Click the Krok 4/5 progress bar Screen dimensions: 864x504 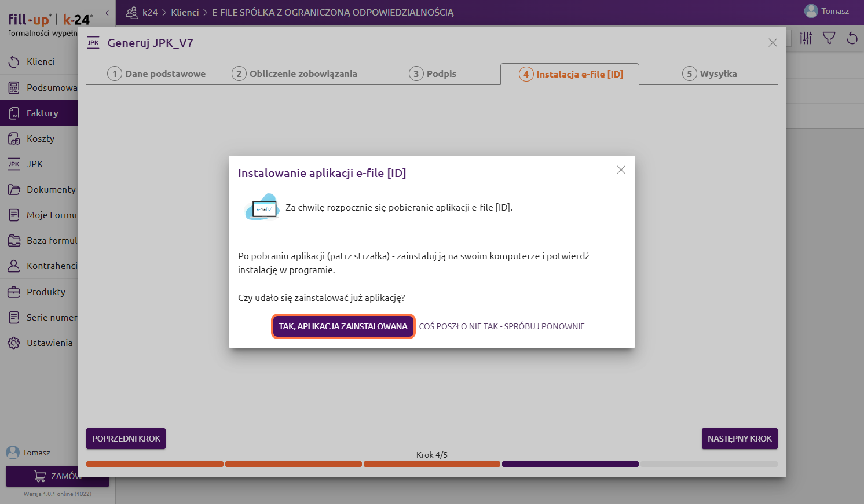coord(431,464)
